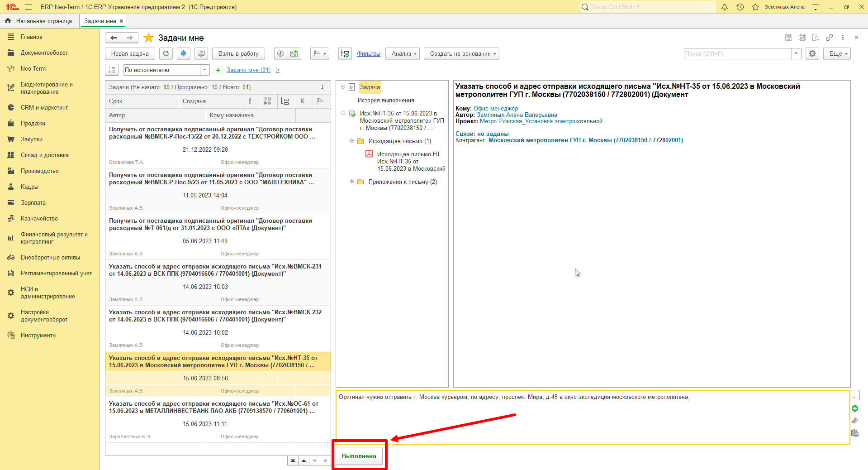Image resolution: width=868 pixels, height=470 pixels.
Task: Click the green plus icon in comment area
Action: (x=855, y=408)
